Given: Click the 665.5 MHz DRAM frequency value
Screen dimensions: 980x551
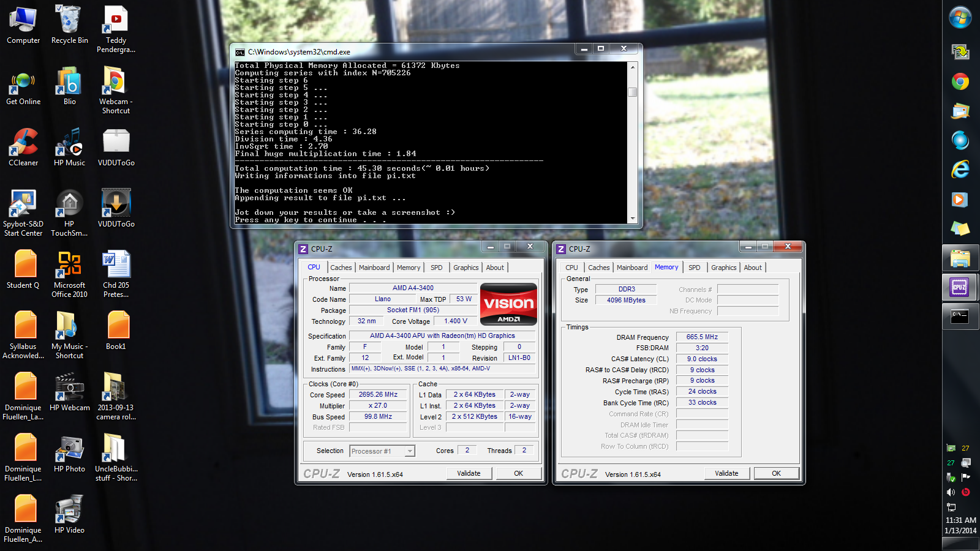Looking at the screenshot, I should pos(702,337).
